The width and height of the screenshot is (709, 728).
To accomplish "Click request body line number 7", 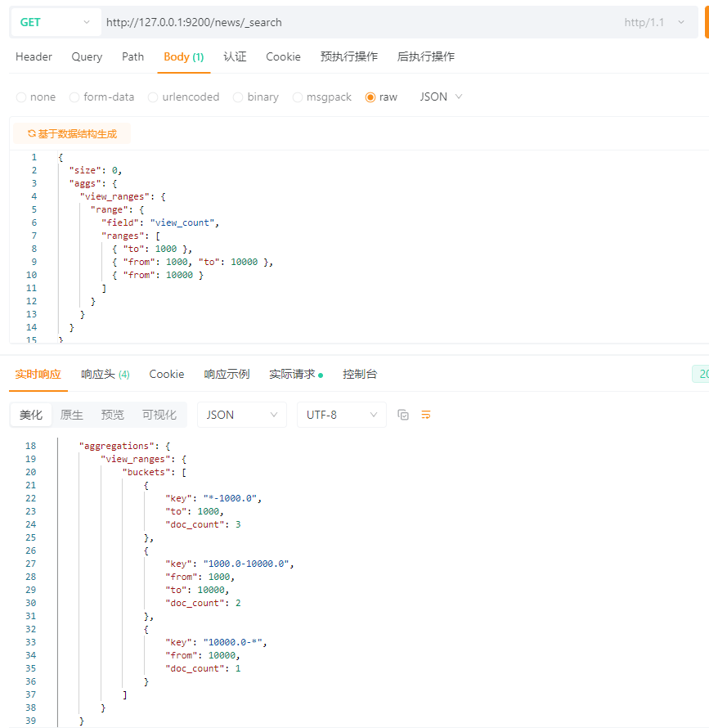I will pyautogui.click(x=34, y=236).
